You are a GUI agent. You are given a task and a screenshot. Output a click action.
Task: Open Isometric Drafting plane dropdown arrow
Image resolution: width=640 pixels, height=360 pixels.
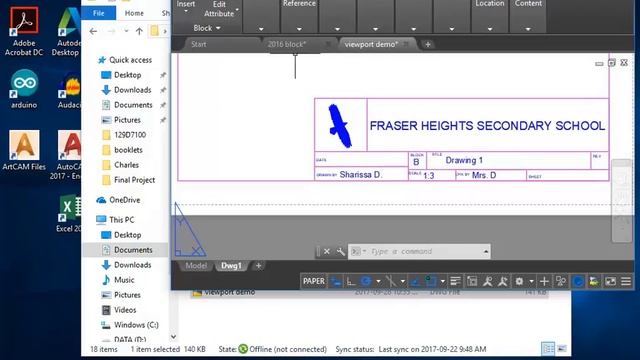click(x=402, y=281)
